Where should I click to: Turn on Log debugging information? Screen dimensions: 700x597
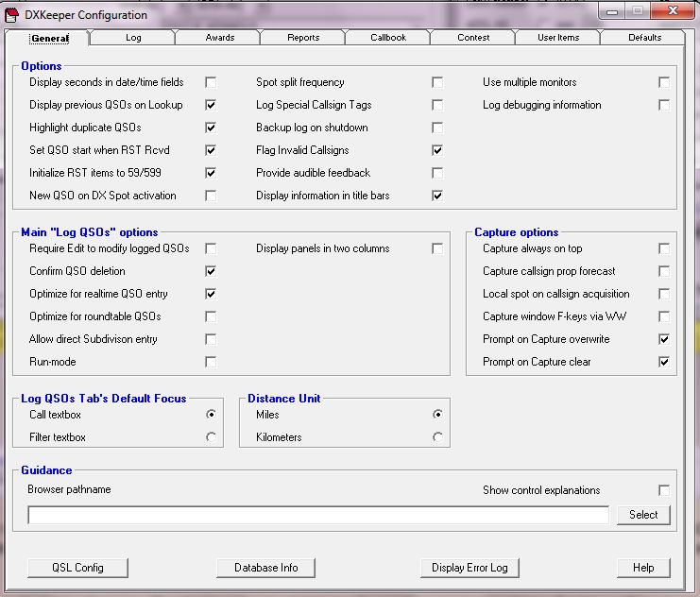click(664, 105)
